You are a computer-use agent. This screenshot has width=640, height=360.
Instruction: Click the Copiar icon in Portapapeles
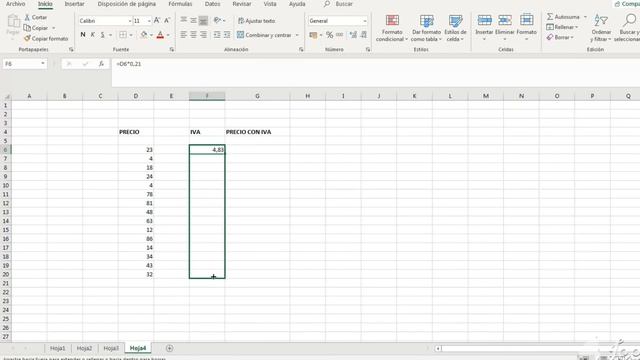(x=27, y=28)
